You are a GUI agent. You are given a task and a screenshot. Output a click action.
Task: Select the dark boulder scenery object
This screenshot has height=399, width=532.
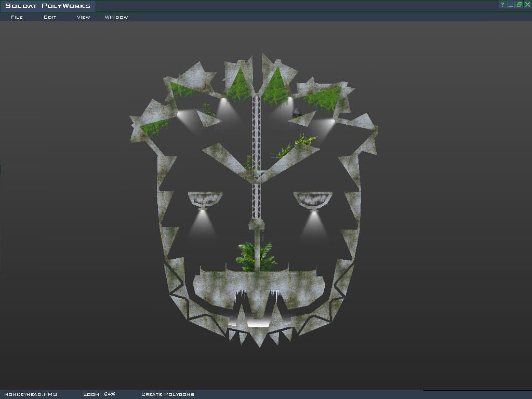point(297,113)
